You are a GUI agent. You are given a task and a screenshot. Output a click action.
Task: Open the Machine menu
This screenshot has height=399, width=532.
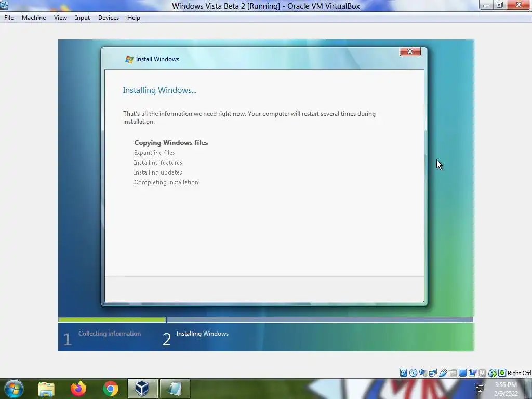(34, 18)
